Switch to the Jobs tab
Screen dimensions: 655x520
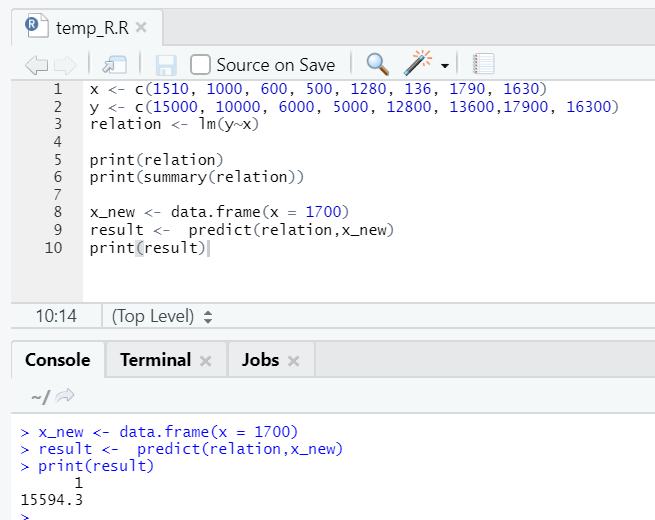click(x=261, y=360)
